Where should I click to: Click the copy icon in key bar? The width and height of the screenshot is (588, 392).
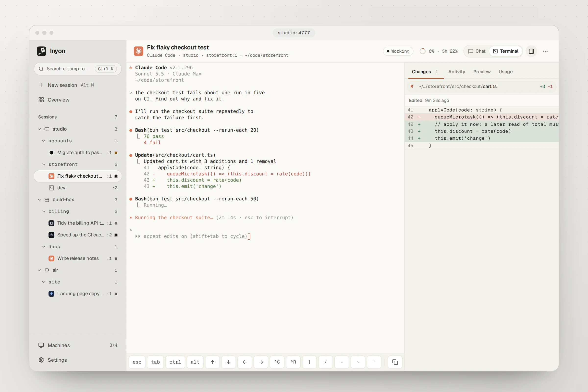coord(395,362)
